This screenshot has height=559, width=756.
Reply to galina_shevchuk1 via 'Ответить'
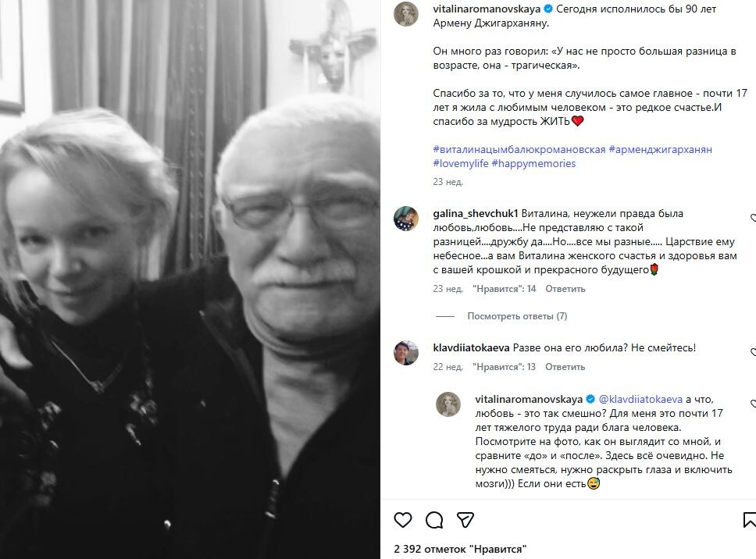tap(565, 289)
